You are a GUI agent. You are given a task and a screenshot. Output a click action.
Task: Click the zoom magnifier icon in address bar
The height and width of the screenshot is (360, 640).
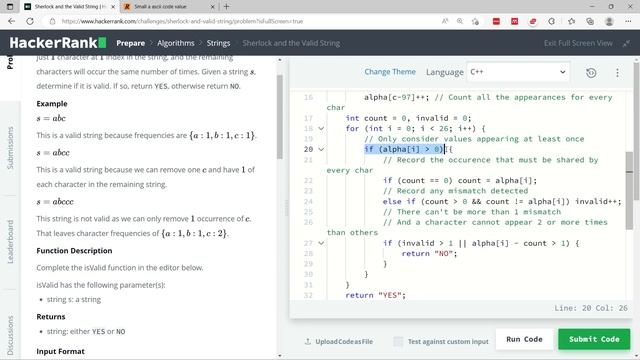(x=460, y=21)
